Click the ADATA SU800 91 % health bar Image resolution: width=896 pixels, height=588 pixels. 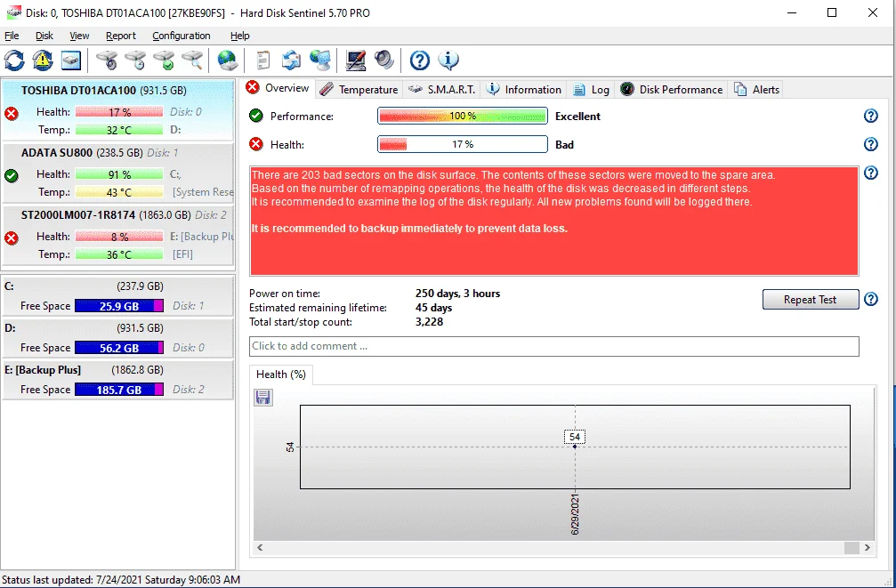(x=119, y=174)
